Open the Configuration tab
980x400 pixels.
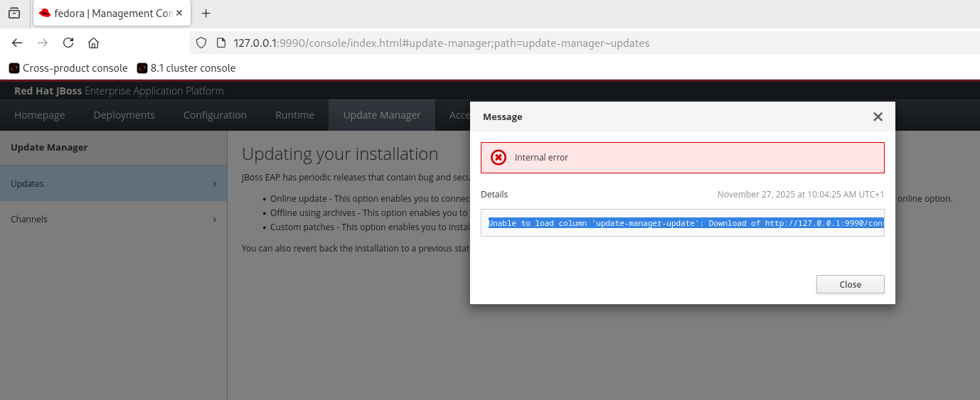215,115
